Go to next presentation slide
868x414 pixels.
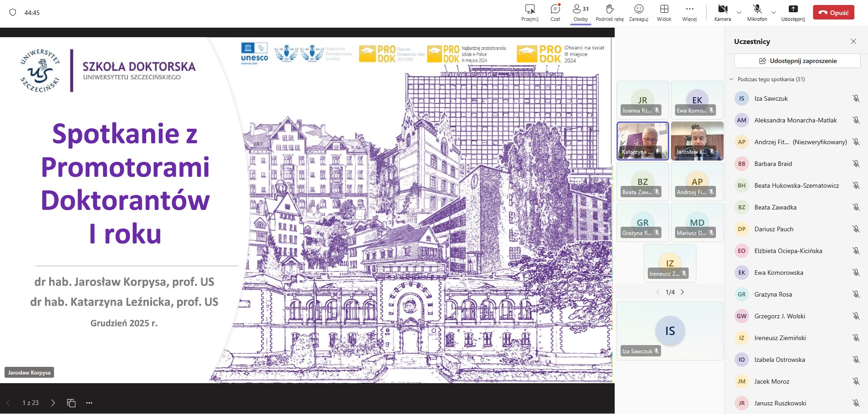53,403
